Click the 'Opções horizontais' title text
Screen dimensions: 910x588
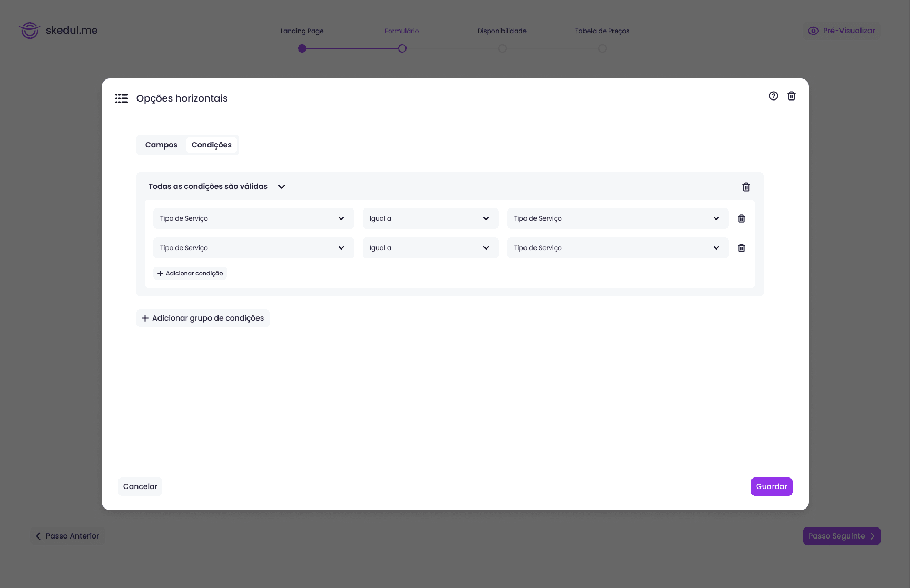click(x=182, y=98)
